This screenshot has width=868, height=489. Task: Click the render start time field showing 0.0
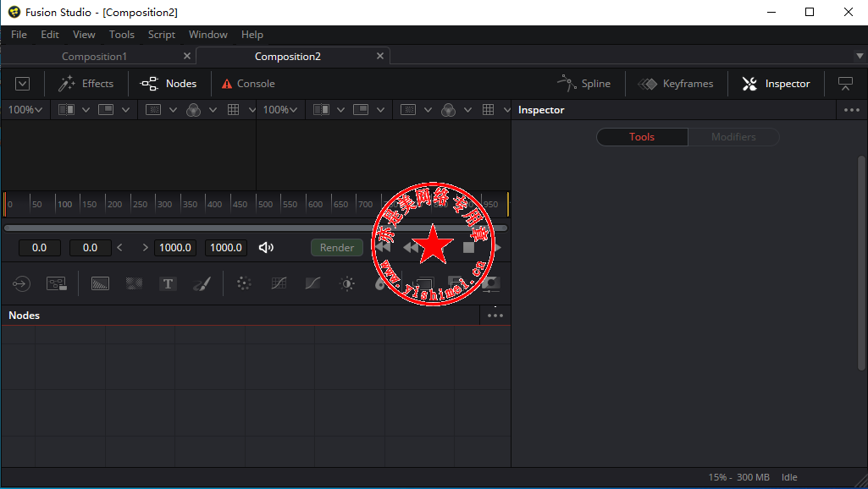(x=39, y=248)
